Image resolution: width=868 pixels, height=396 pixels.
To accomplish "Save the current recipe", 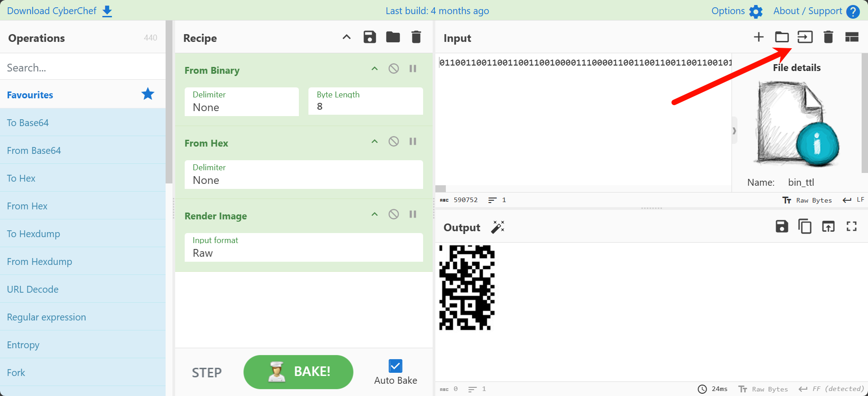I will (369, 37).
